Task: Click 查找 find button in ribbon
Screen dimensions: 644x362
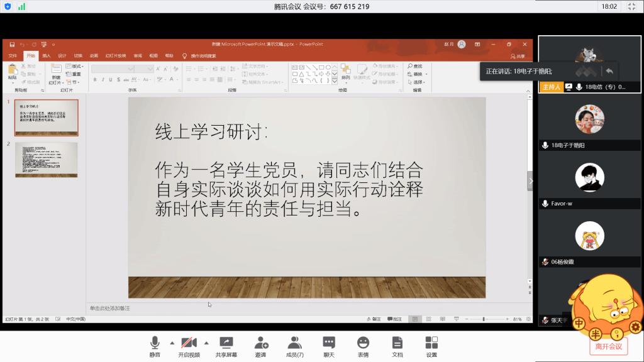Action: click(415, 66)
